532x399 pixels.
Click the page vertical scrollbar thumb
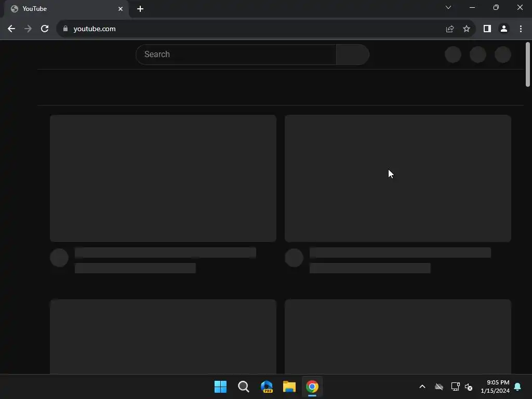click(528, 64)
